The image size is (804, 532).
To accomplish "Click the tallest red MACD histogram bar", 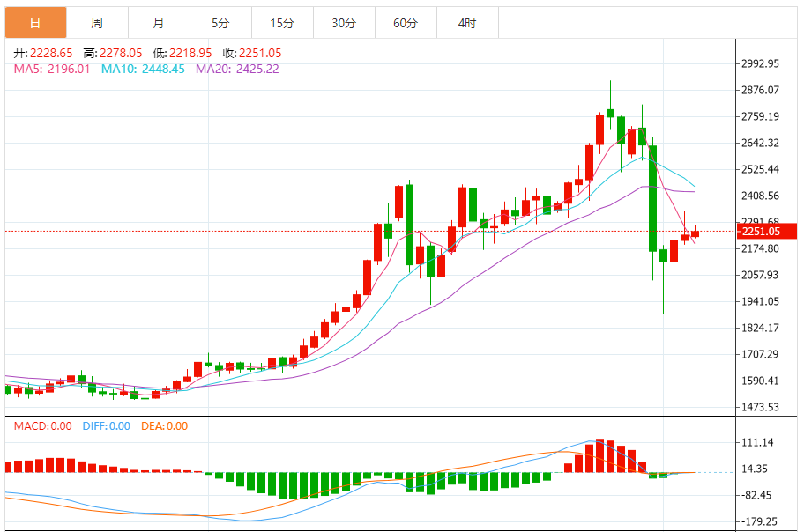I will (x=599, y=455).
